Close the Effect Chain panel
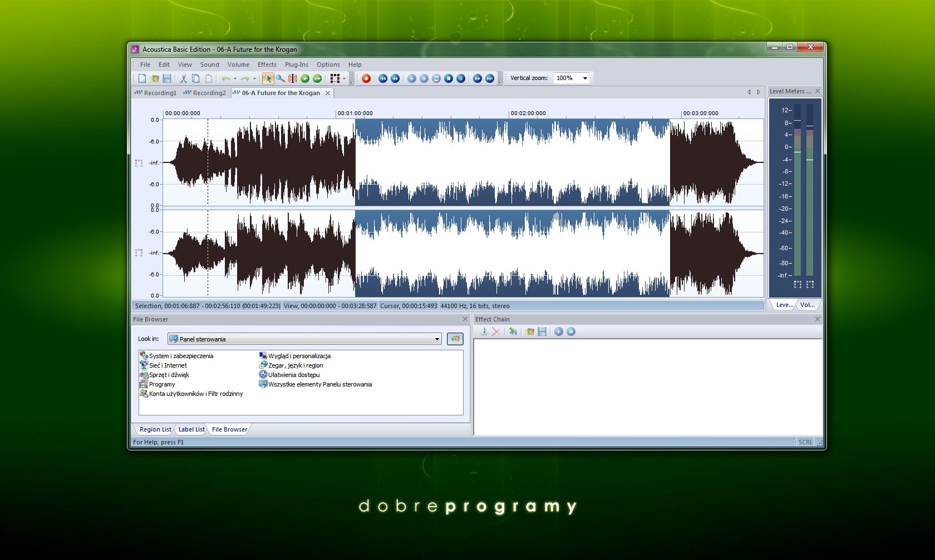 click(818, 319)
